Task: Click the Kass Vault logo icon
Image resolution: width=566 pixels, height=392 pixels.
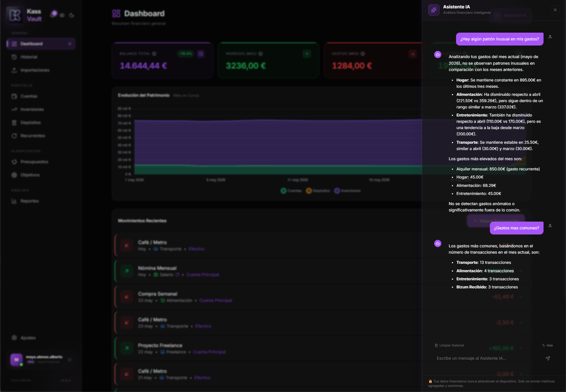Action: tap(15, 15)
